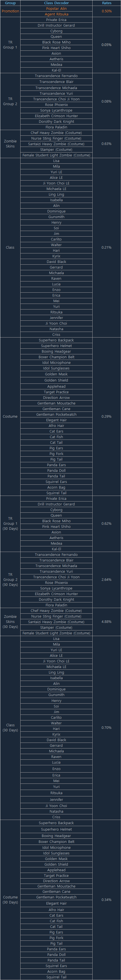
Task: Click the 0.70% rate value
Action: pyautogui.click(x=106, y=727)
